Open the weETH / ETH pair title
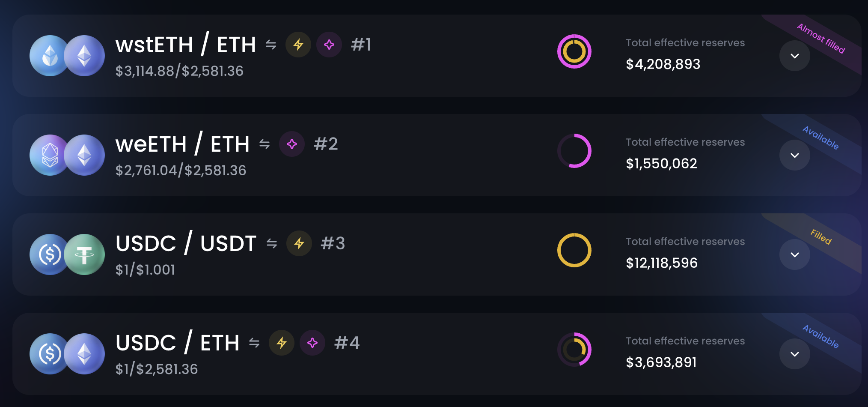This screenshot has width=868, height=407. pyautogui.click(x=182, y=144)
